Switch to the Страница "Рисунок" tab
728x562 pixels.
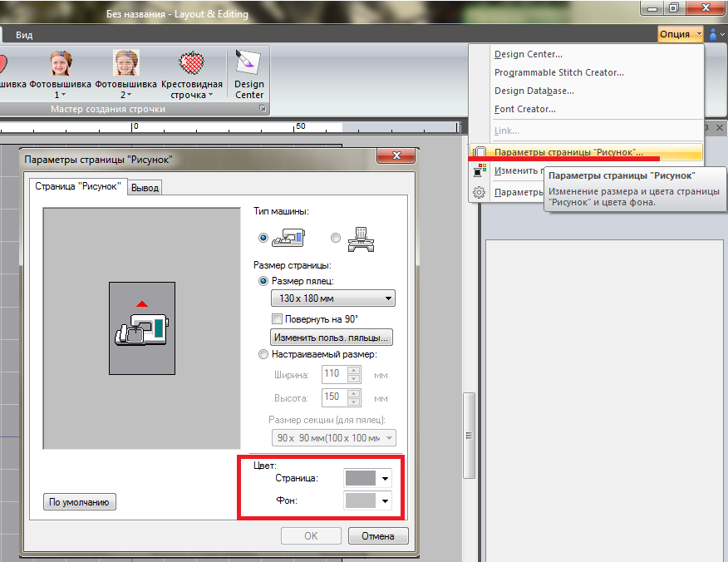pos(78,186)
